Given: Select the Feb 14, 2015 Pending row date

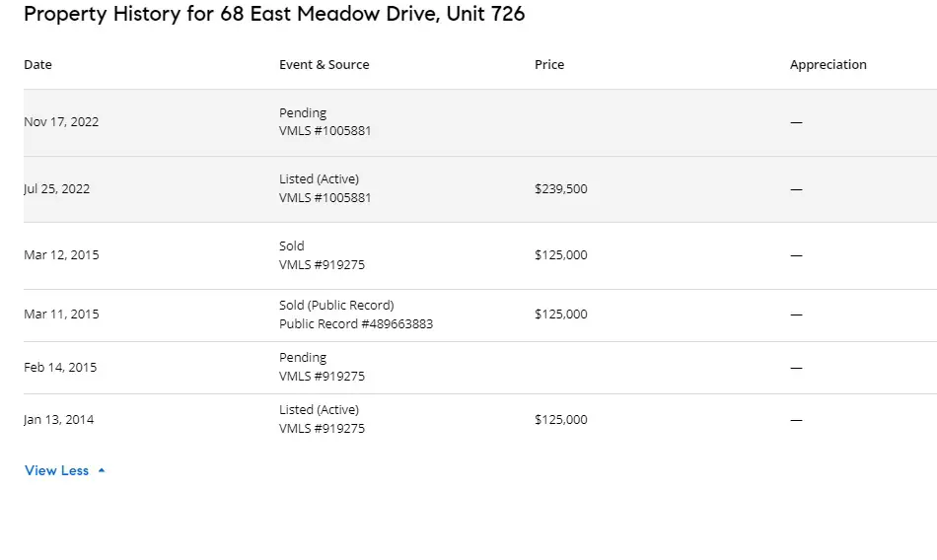Looking at the screenshot, I should (60, 368).
